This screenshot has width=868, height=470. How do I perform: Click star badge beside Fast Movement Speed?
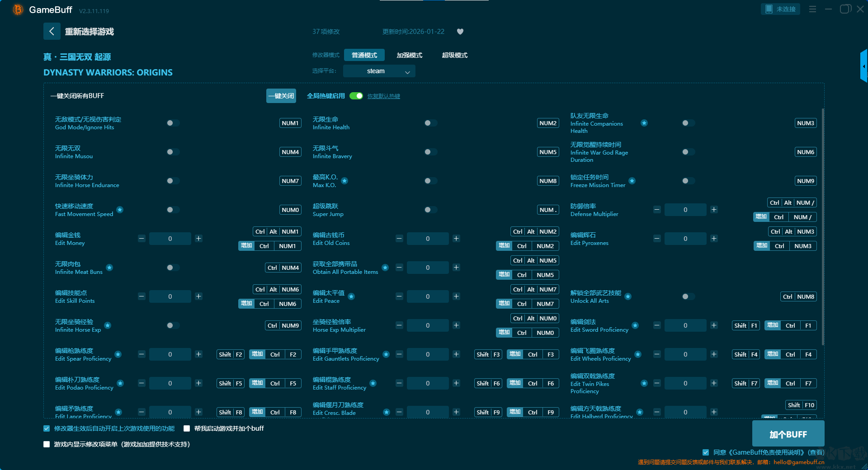(x=120, y=210)
